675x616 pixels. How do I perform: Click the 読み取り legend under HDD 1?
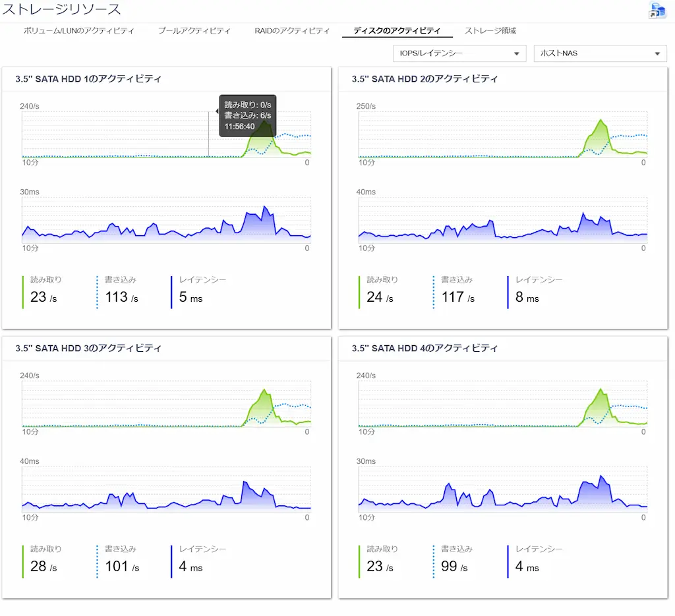45,279
